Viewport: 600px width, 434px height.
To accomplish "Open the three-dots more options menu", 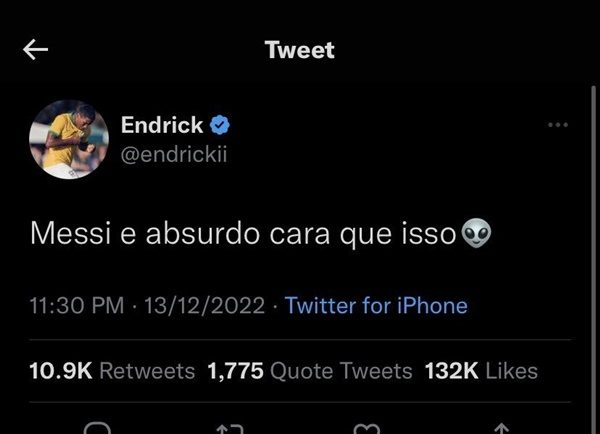I will pos(558,125).
